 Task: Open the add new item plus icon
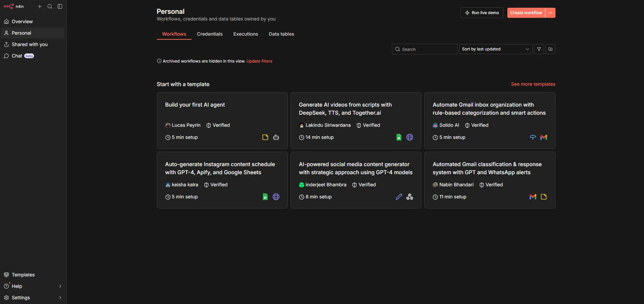(40, 6)
